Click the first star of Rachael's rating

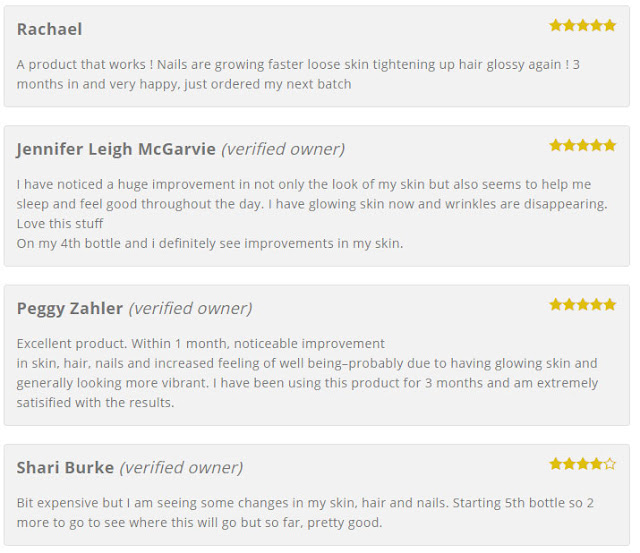[x=555, y=25]
